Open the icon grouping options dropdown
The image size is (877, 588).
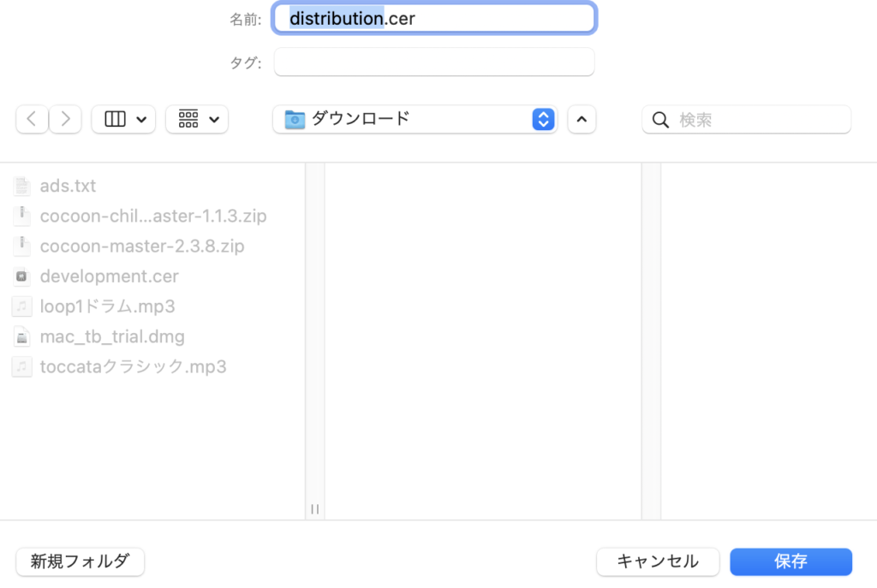[x=197, y=120]
